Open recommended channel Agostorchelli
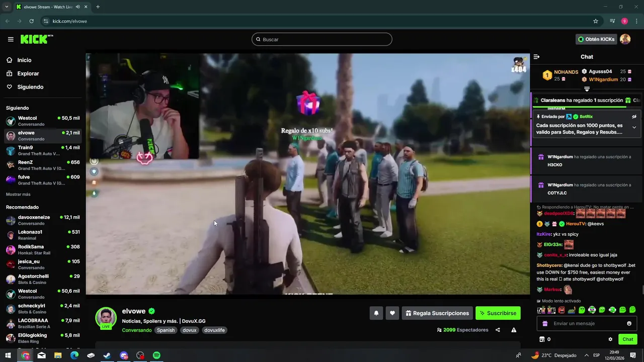 tap(43, 279)
